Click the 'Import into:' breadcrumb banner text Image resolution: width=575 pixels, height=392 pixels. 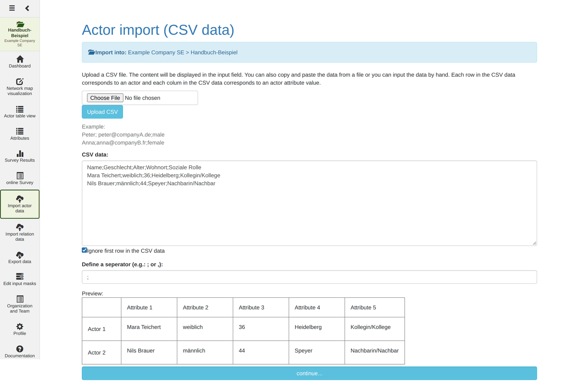111,52
